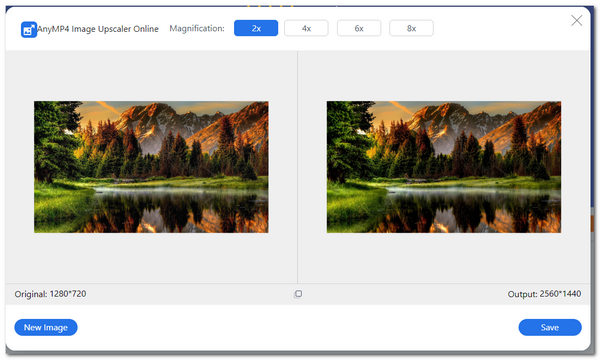Click the Output: 2560*1440 text
The image size is (600, 360).
click(544, 294)
